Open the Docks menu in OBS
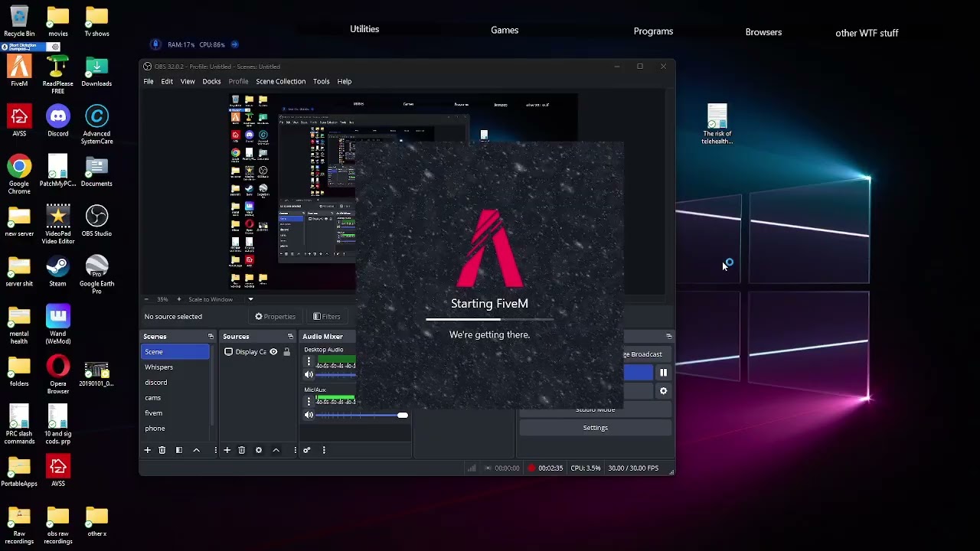Image resolution: width=980 pixels, height=551 pixels. (211, 82)
